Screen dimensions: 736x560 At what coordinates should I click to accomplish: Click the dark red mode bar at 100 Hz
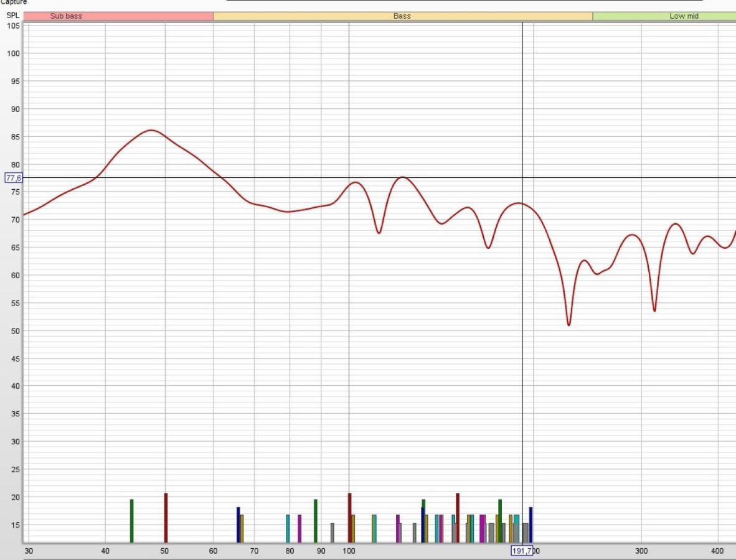[350, 518]
